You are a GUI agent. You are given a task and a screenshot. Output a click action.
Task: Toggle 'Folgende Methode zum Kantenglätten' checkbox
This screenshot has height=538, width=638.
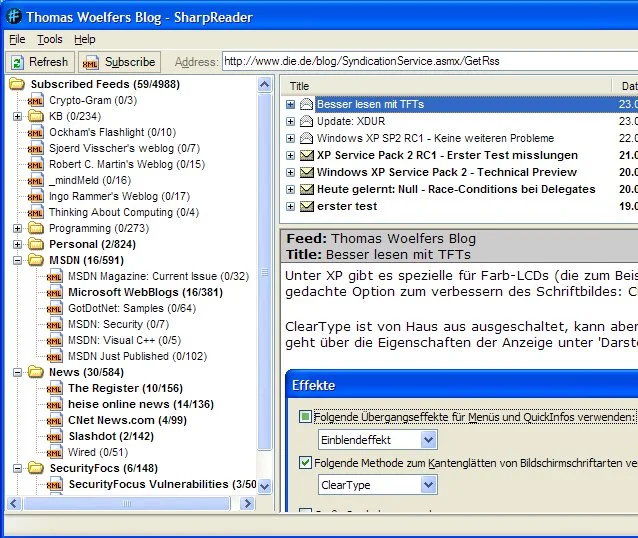click(x=305, y=463)
